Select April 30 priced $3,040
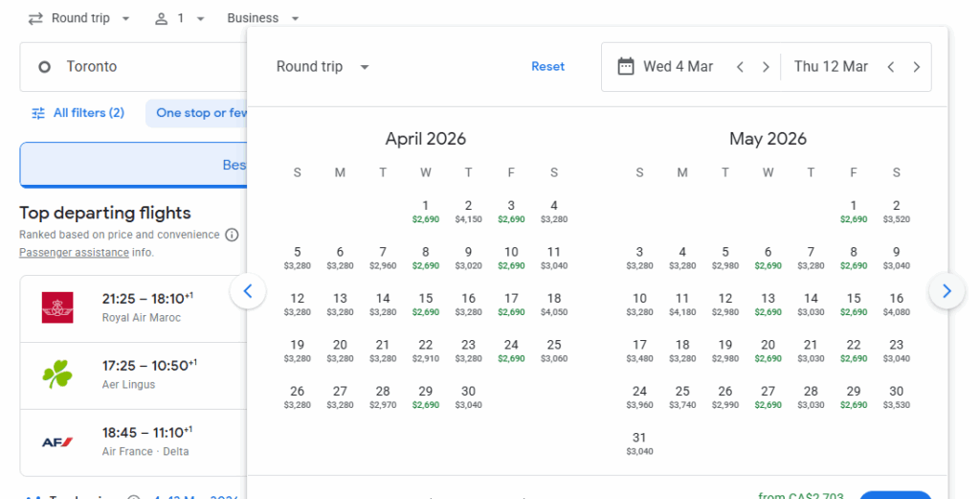 [468, 397]
